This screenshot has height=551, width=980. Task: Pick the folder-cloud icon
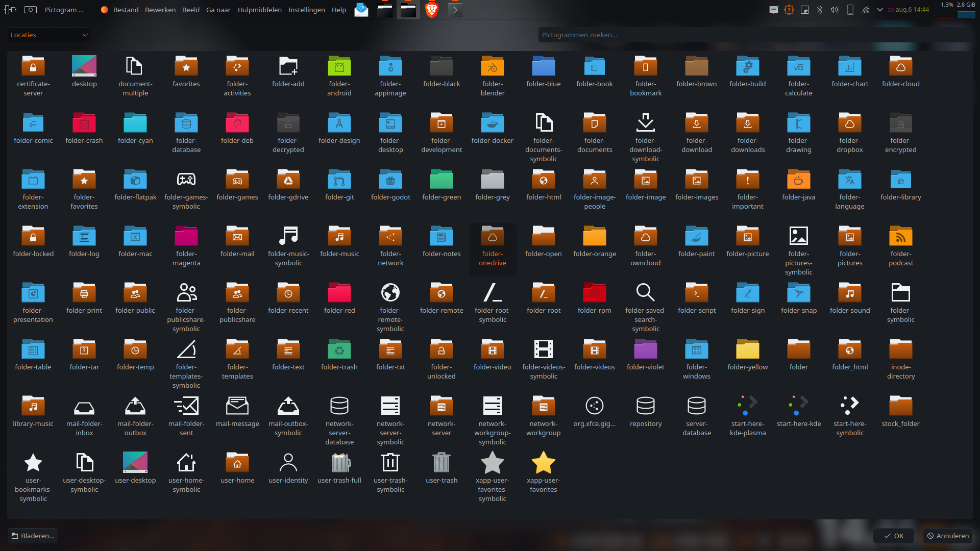(900, 67)
